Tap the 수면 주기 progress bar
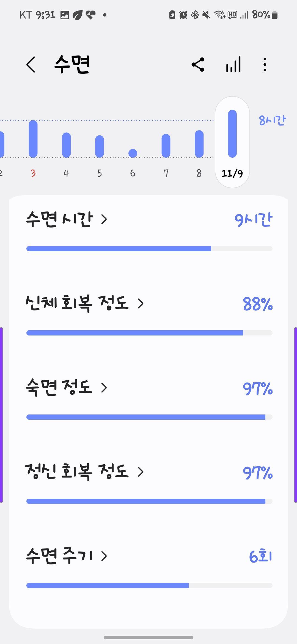The height and width of the screenshot is (644, 297). tap(149, 585)
